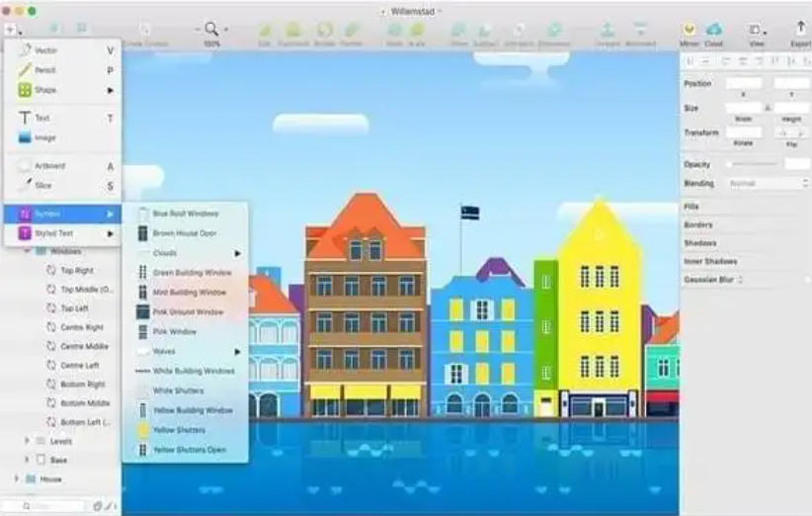Select the Top Right layer
This screenshot has width=812, height=516.
[x=77, y=270]
